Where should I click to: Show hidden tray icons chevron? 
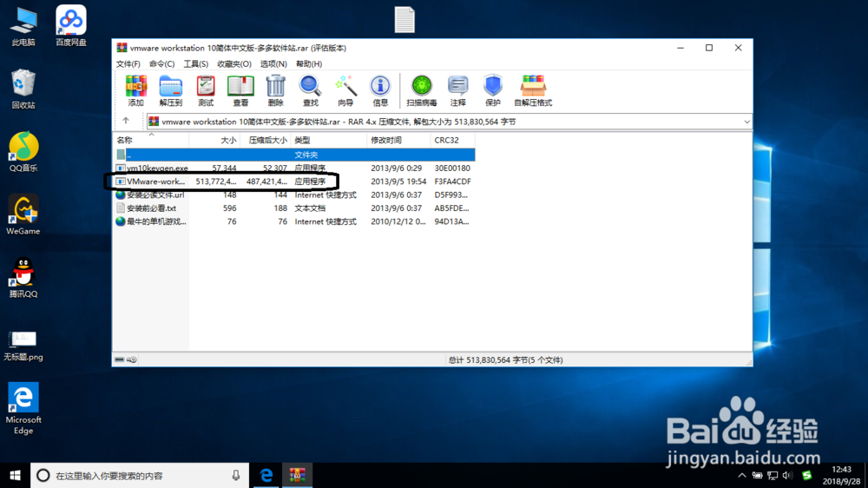742,475
